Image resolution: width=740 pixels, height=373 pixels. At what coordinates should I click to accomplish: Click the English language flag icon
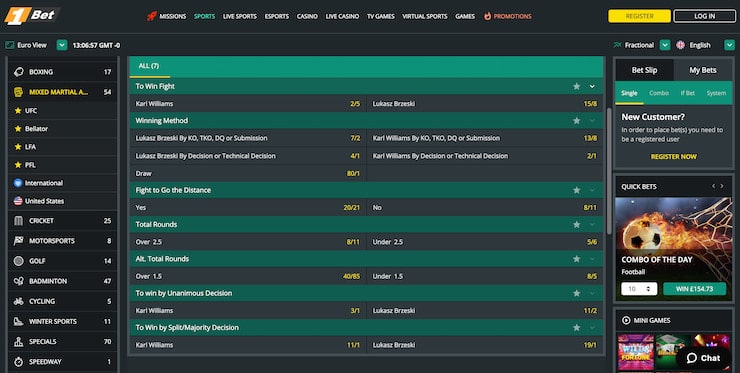coord(680,45)
